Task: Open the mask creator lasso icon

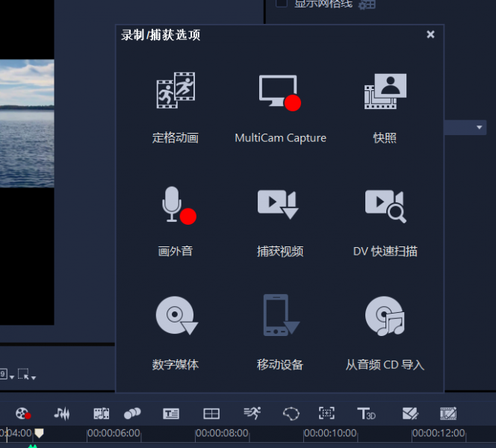Action: (x=291, y=413)
